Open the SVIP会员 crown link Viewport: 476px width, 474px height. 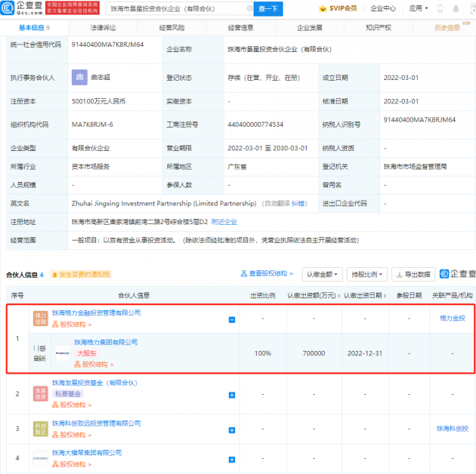click(338, 8)
